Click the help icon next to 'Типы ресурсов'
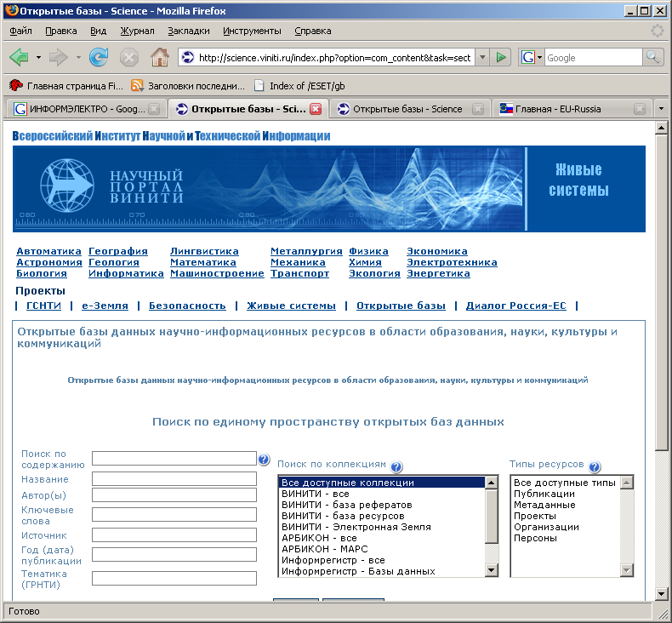Viewport: 672px width, 623px height. click(595, 466)
